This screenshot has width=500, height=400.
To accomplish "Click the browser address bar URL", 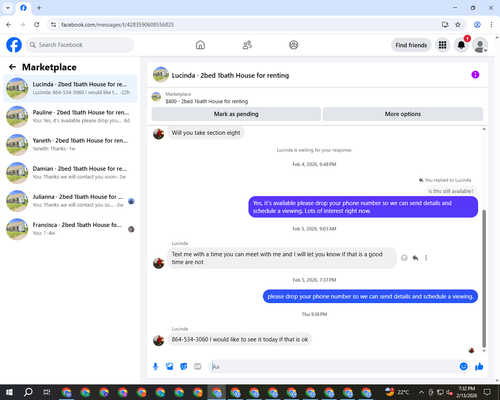I will coord(117,25).
